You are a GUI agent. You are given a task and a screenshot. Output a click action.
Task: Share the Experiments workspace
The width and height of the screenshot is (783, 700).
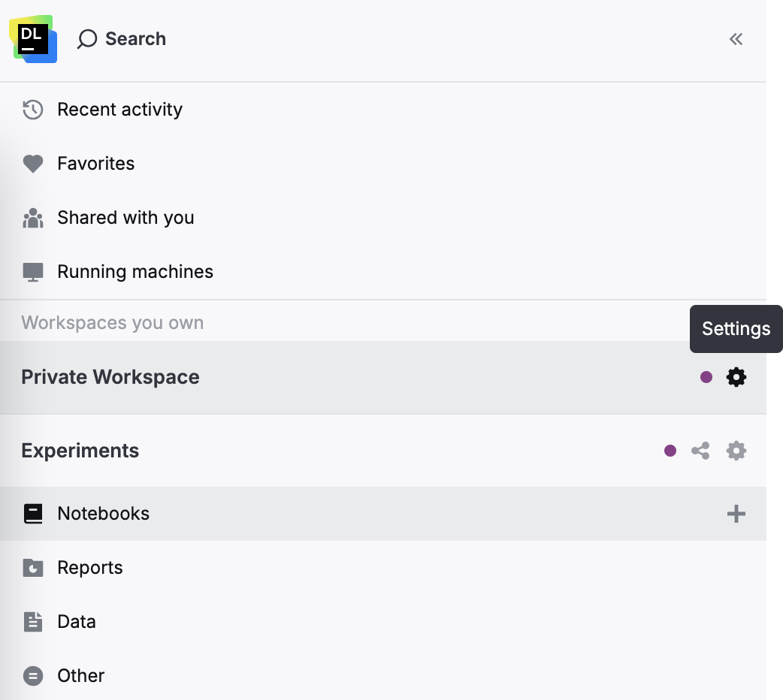tap(700, 451)
